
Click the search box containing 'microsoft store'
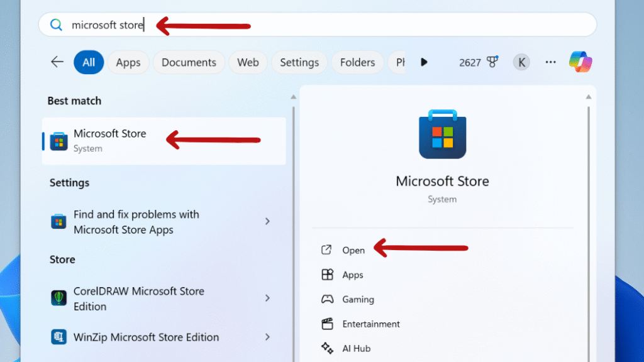point(318,25)
